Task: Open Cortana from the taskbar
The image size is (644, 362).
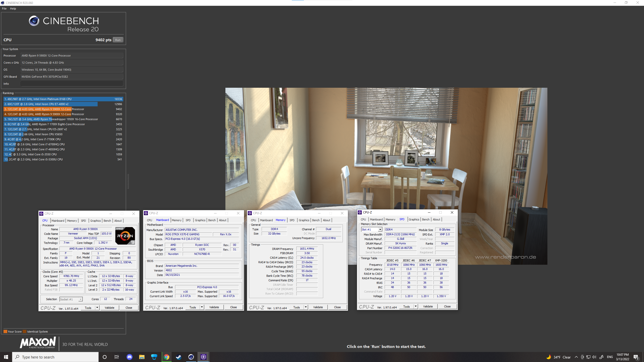Action: coord(105,357)
